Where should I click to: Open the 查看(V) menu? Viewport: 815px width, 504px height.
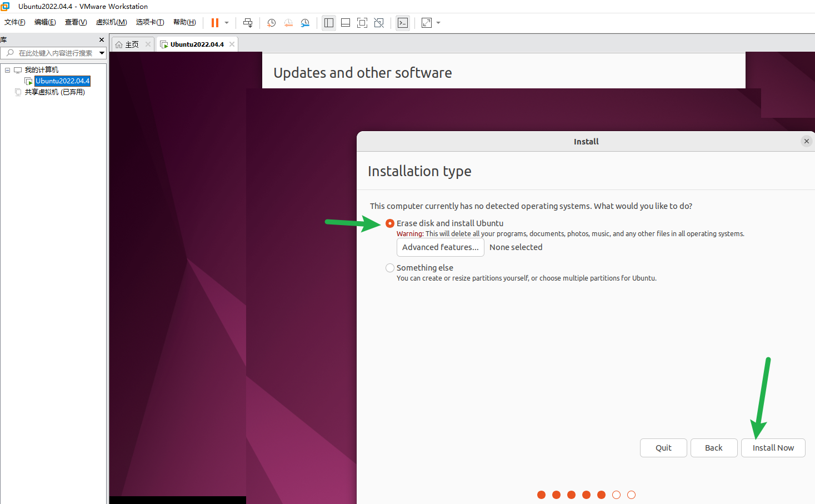tap(76, 22)
